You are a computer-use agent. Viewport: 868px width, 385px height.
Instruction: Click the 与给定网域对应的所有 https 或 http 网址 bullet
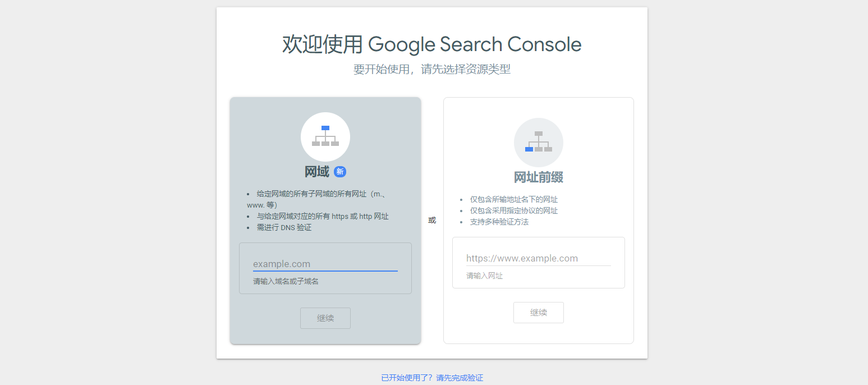pos(323,216)
